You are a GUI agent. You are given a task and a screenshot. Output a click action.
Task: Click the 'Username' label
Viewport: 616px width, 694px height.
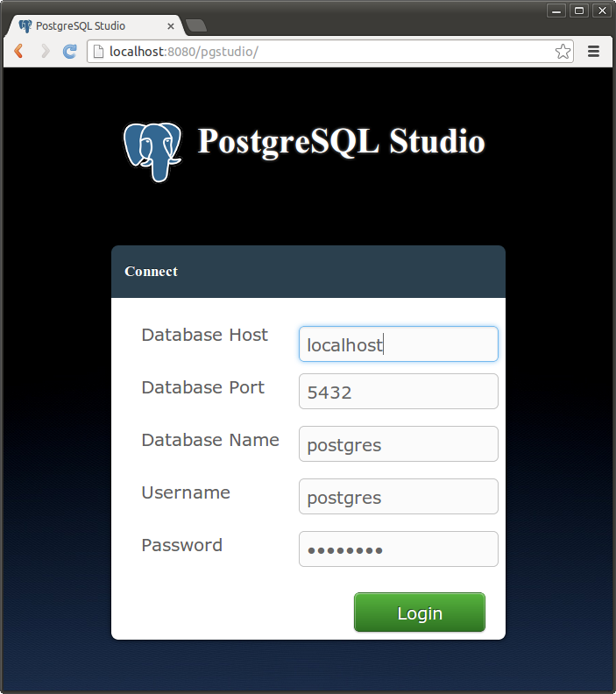186,492
